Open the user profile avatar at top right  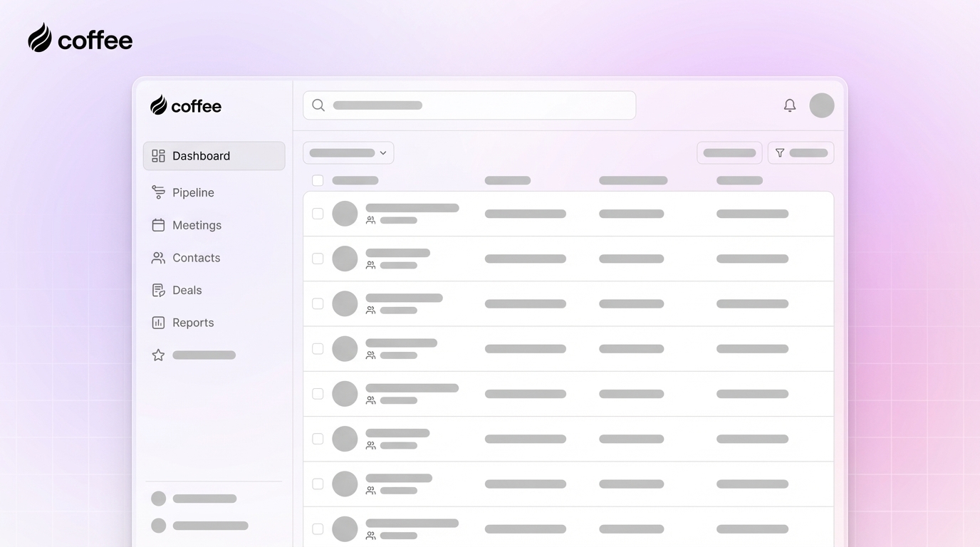(822, 105)
